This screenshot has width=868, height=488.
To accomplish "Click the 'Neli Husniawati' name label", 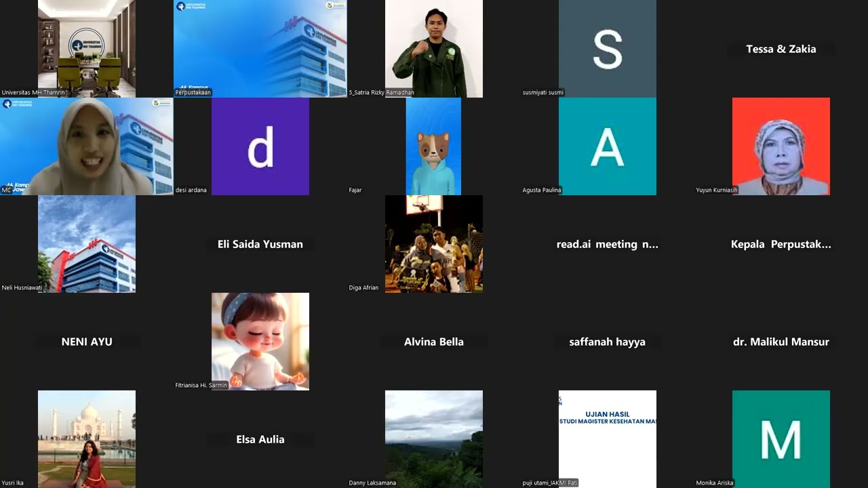I will point(22,287).
